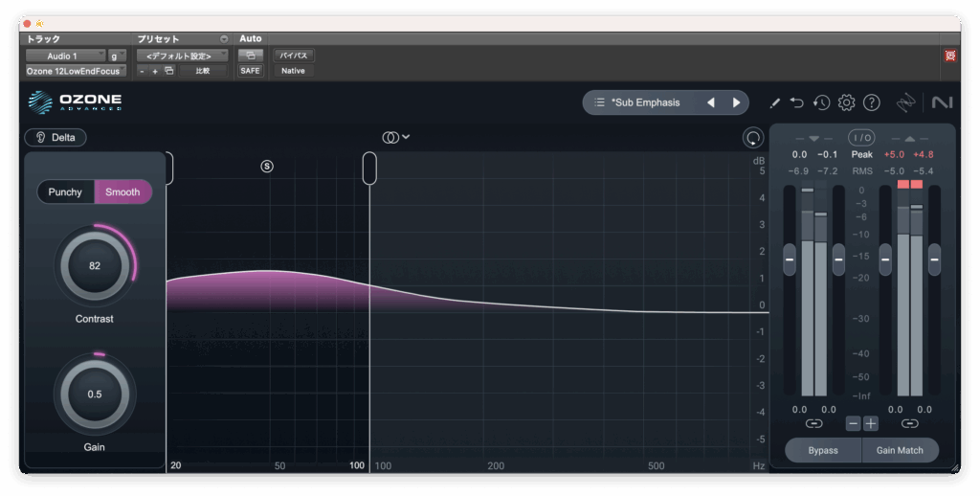Select the Punchy mode

click(65, 192)
